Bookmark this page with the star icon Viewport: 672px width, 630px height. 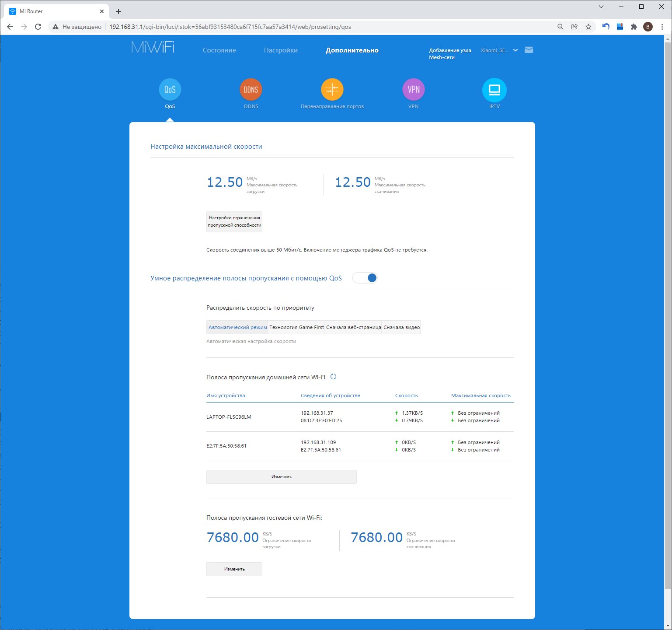588,27
